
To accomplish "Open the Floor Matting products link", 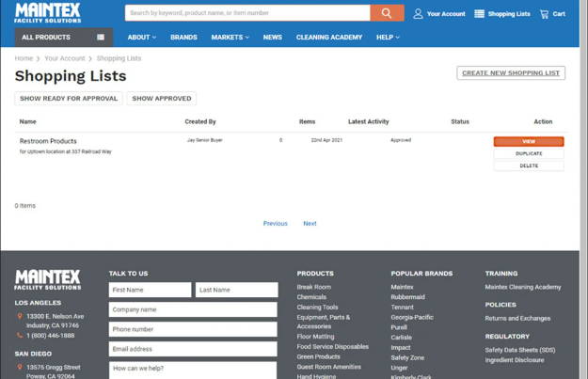I will point(315,337).
